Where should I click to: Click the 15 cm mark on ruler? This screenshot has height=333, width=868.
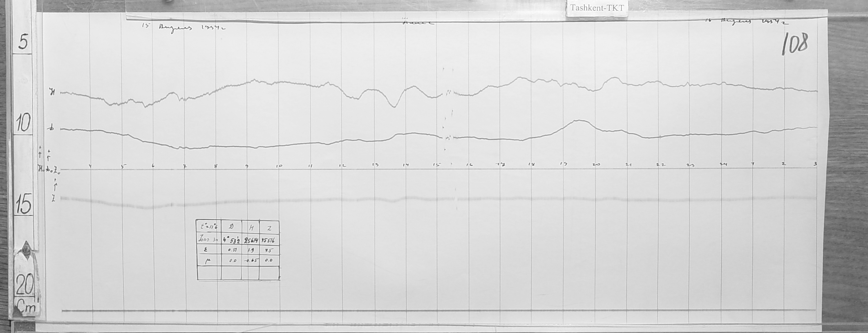(x=23, y=205)
